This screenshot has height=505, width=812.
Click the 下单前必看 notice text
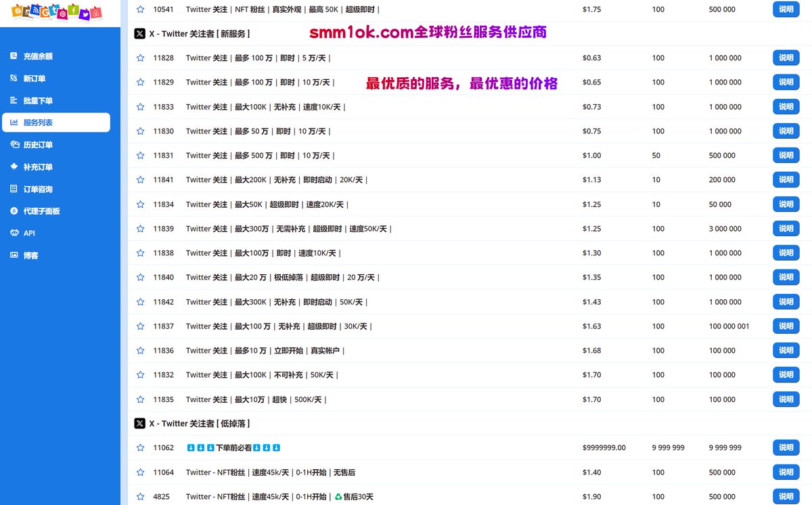(233, 448)
